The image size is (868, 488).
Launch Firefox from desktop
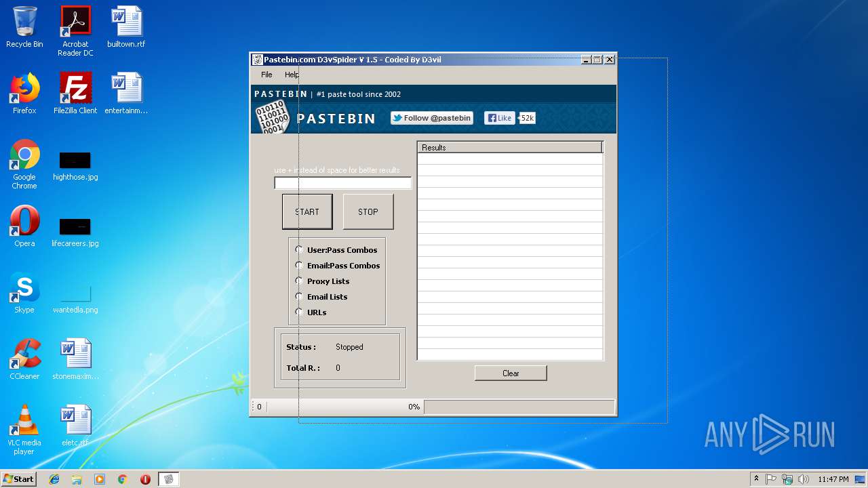[24, 94]
